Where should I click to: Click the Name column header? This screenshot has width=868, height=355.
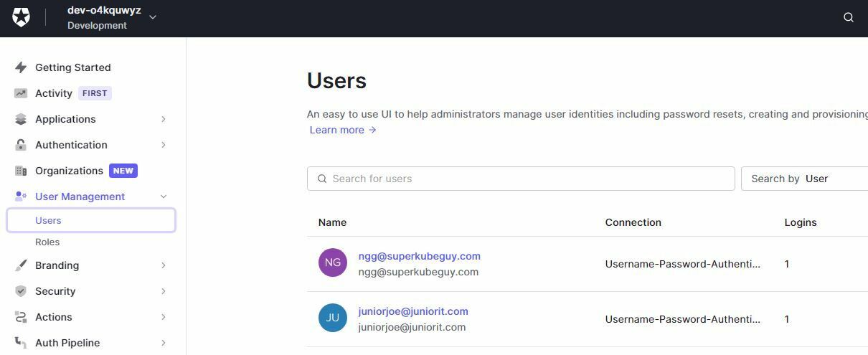[x=332, y=222]
